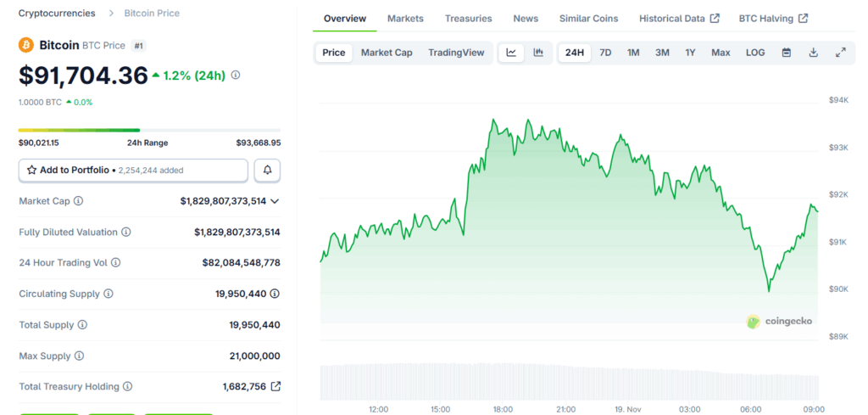Click the $93,668.95 range high value

tap(259, 143)
